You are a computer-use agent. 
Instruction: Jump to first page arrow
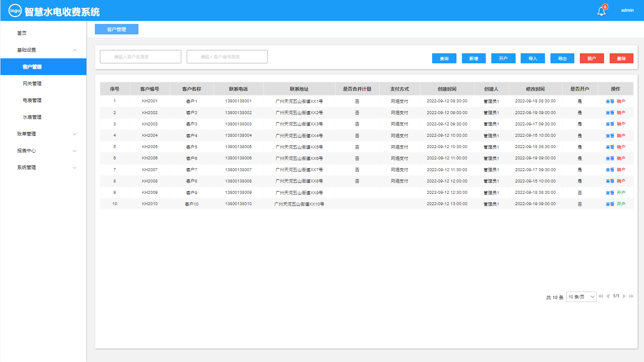[x=601, y=296]
